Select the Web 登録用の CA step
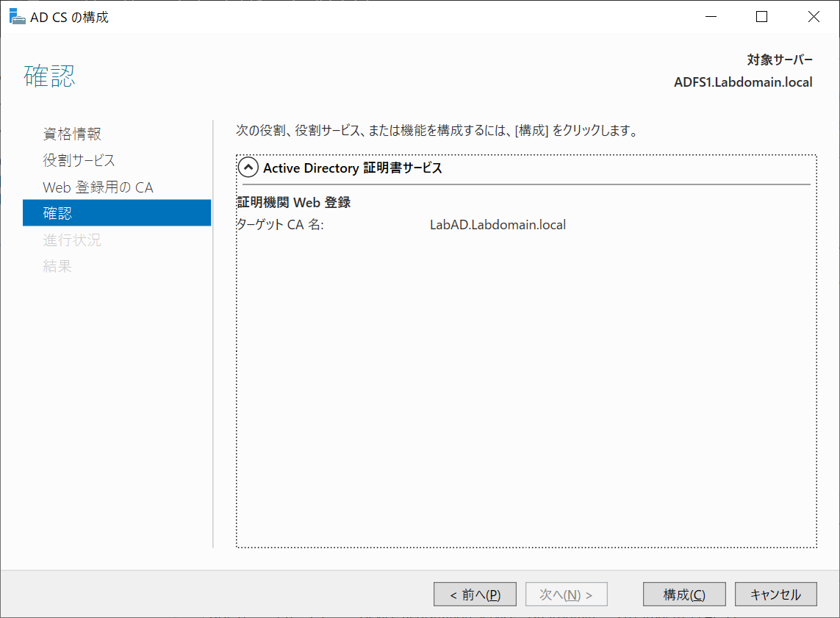 tap(98, 187)
